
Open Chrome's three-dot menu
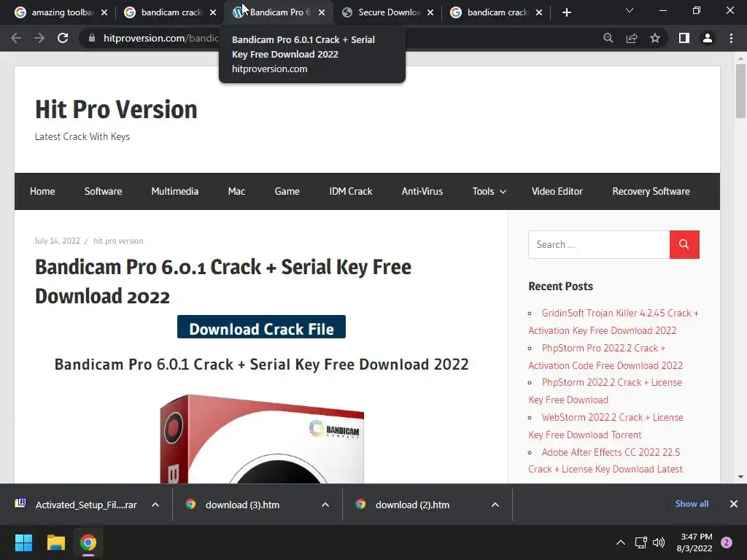[731, 38]
